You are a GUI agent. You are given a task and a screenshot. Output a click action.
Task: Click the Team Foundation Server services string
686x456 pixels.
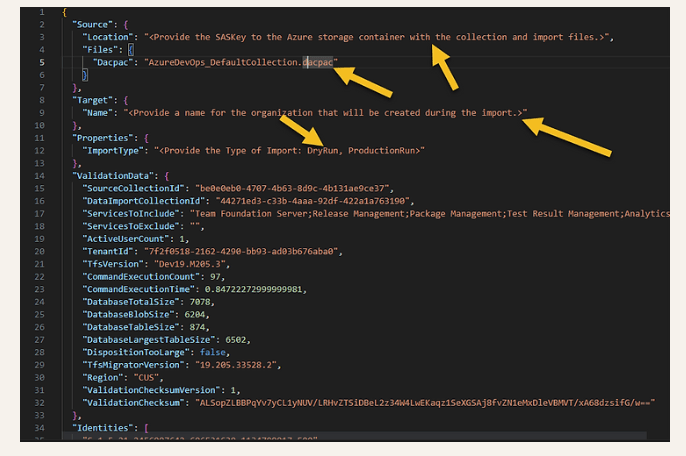coord(430,214)
